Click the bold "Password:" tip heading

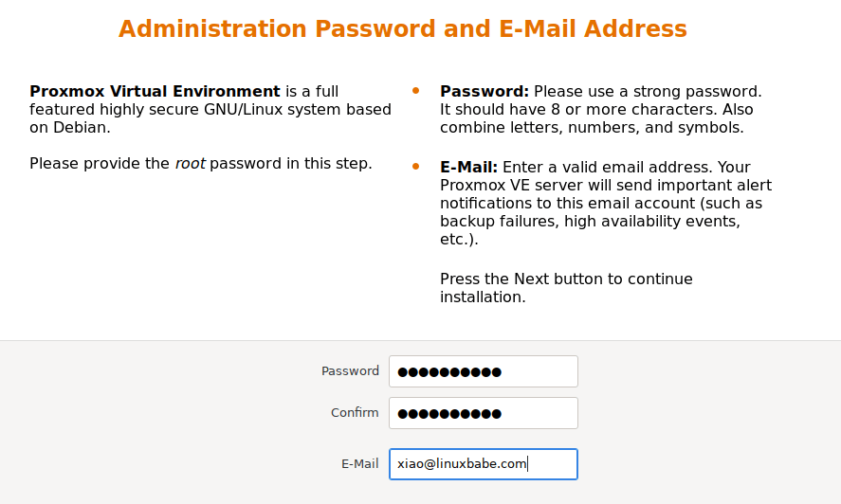click(x=484, y=92)
